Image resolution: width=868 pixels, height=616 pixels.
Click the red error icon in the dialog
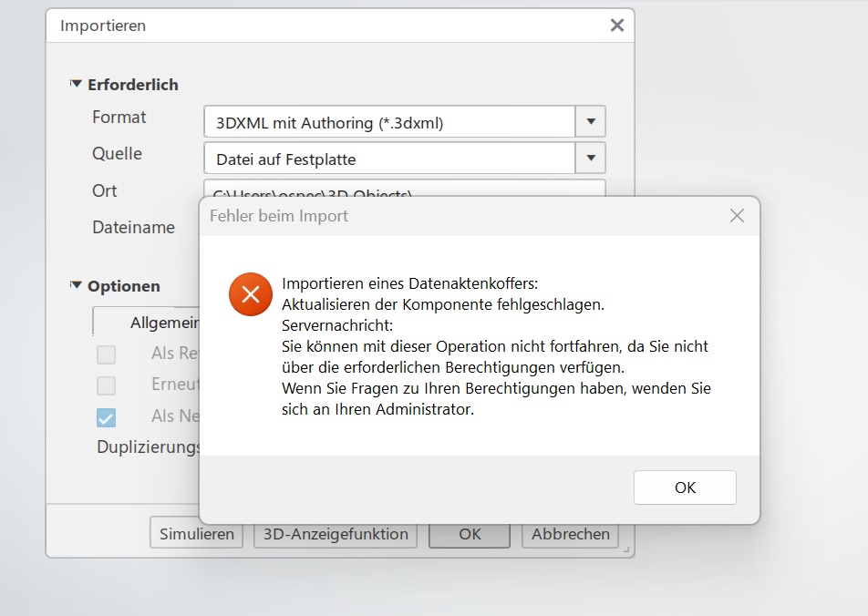[x=251, y=294]
